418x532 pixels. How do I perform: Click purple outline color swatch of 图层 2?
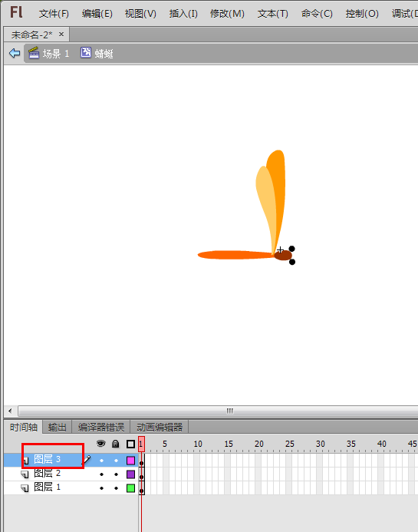point(130,474)
